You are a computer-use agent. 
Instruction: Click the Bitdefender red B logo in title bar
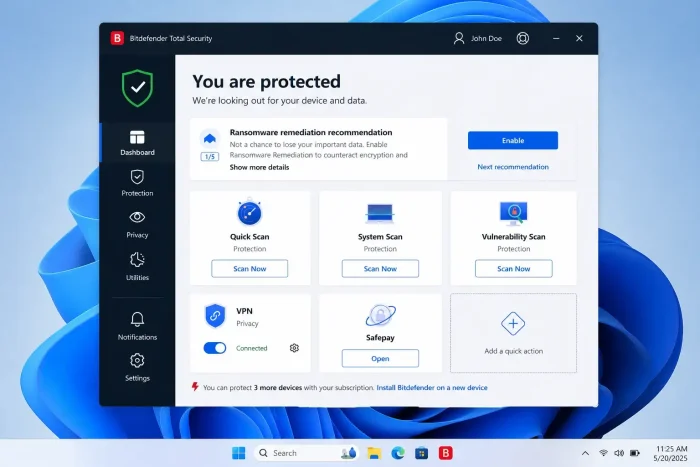coord(117,38)
